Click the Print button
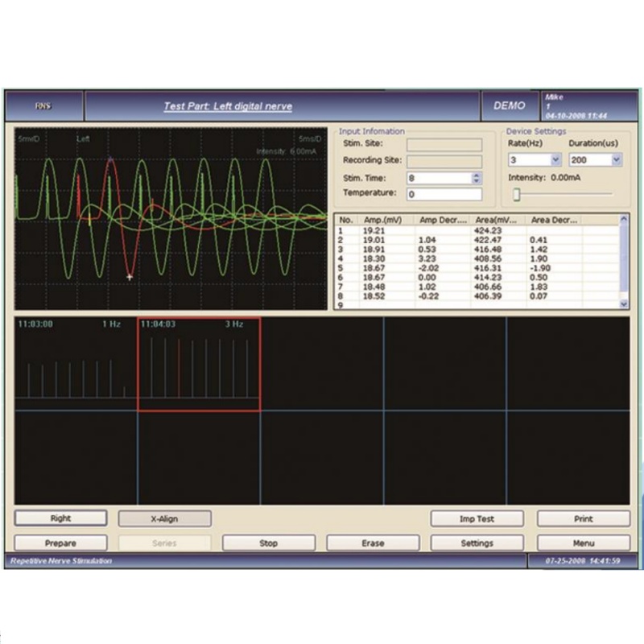Viewport: 644px width, 644px height. click(x=584, y=518)
